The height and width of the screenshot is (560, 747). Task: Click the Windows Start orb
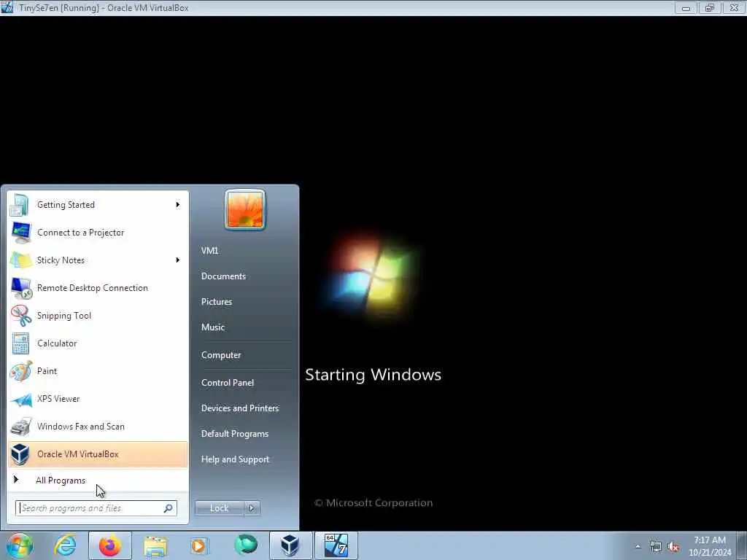click(19, 546)
